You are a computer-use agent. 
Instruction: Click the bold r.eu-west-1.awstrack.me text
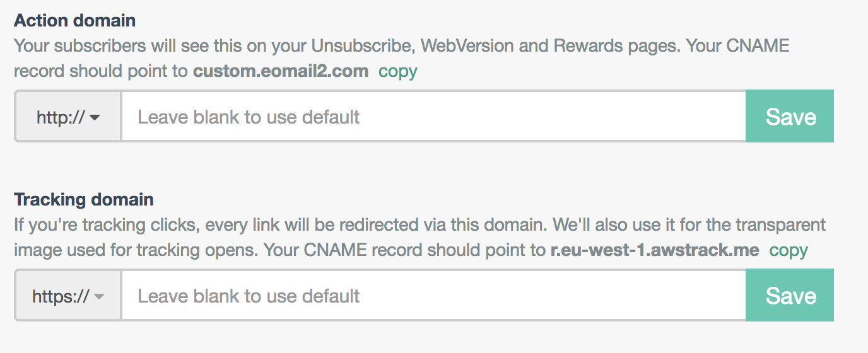point(655,250)
